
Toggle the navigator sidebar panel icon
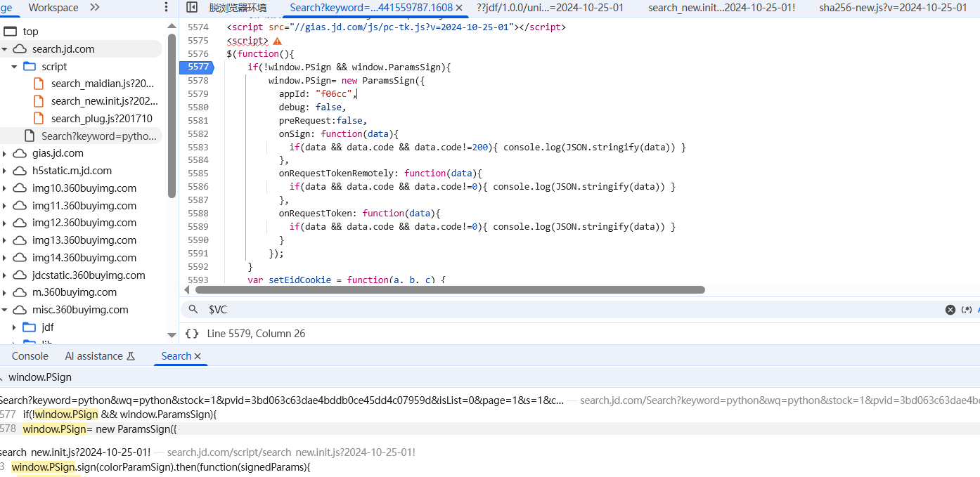pyautogui.click(x=192, y=7)
